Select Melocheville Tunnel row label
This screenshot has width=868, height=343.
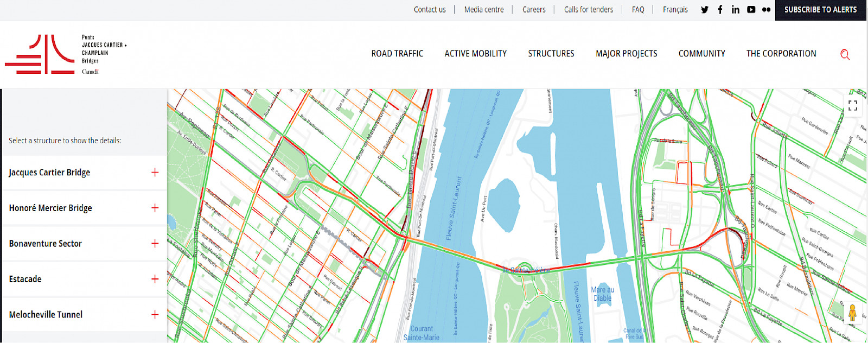(46, 315)
